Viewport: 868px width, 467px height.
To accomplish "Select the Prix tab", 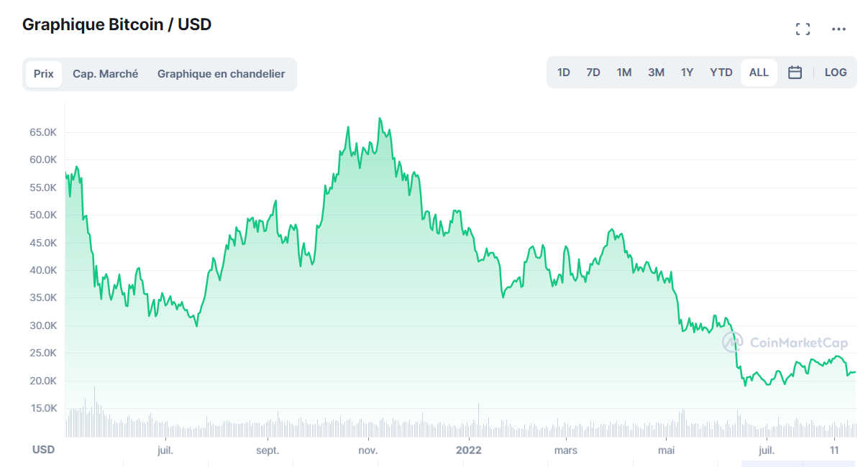I will click(x=43, y=73).
